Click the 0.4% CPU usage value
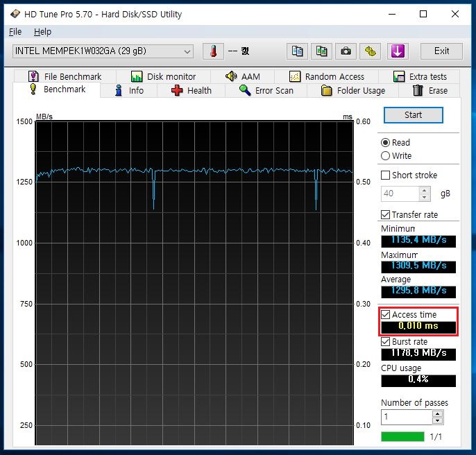 418,379
